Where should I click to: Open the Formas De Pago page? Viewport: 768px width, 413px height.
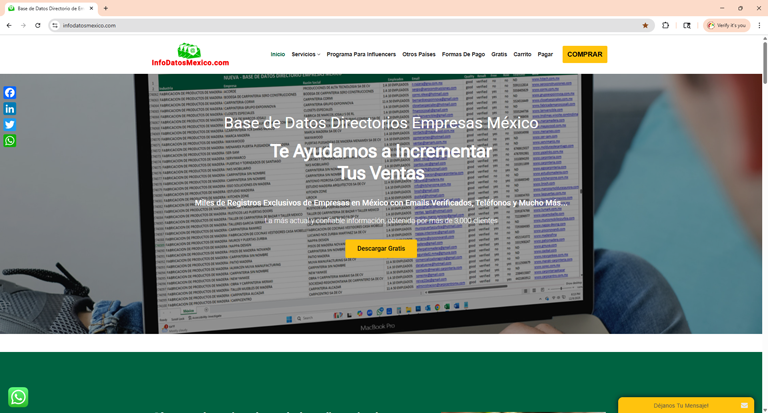(463, 55)
